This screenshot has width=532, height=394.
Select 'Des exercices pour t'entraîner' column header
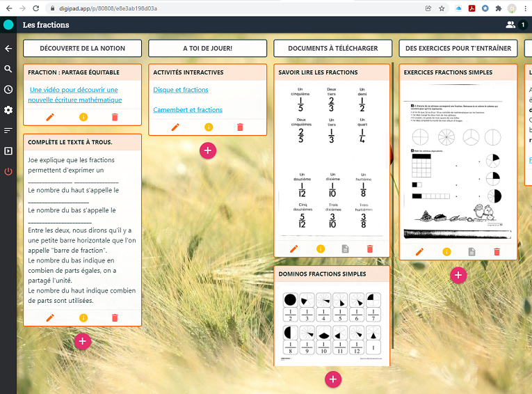click(x=458, y=48)
